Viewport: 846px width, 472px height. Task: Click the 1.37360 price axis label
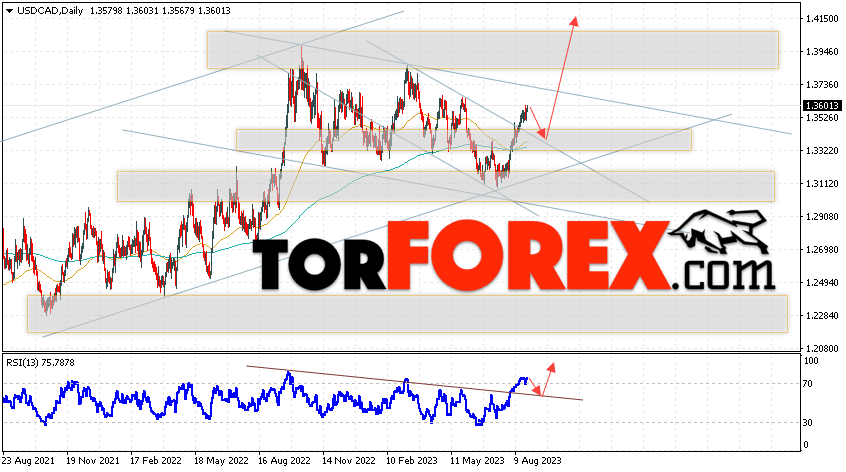822,85
